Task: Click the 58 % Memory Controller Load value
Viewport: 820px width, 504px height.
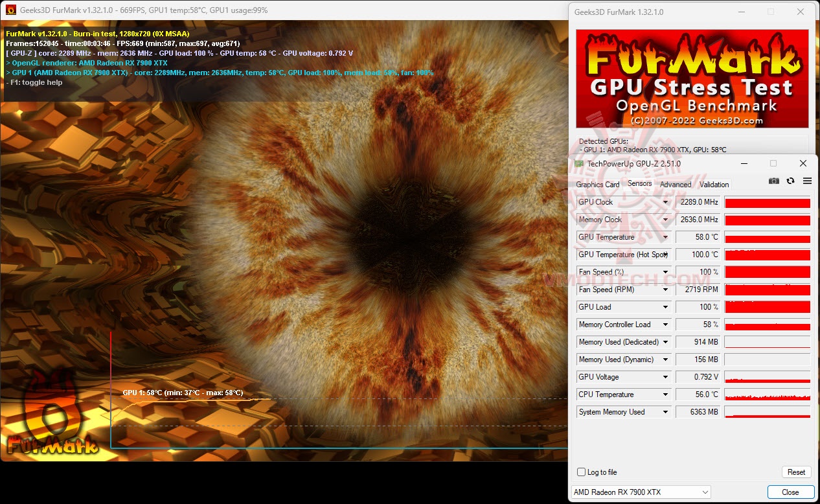Action: pyautogui.click(x=698, y=325)
